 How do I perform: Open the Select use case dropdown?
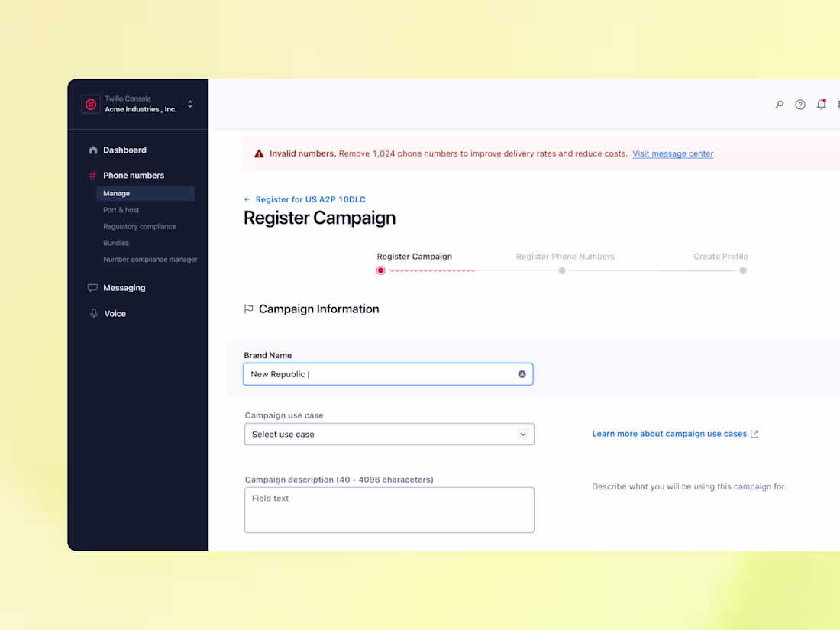[389, 434]
